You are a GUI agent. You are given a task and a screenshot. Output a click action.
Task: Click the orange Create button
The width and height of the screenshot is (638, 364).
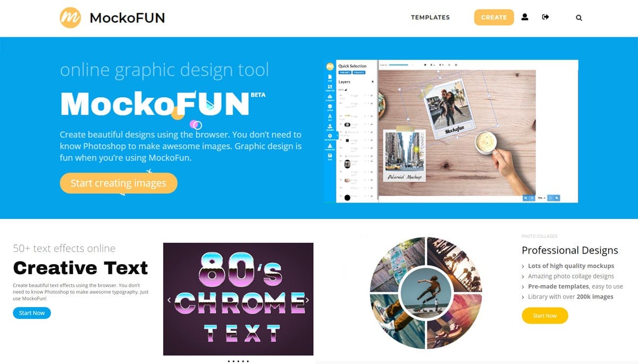click(494, 18)
